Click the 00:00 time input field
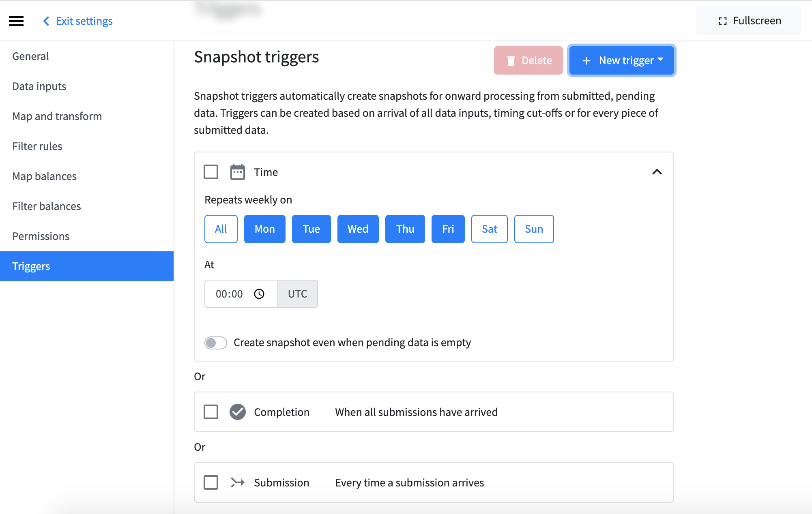The width and height of the screenshot is (812, 514). coord(229,294)
